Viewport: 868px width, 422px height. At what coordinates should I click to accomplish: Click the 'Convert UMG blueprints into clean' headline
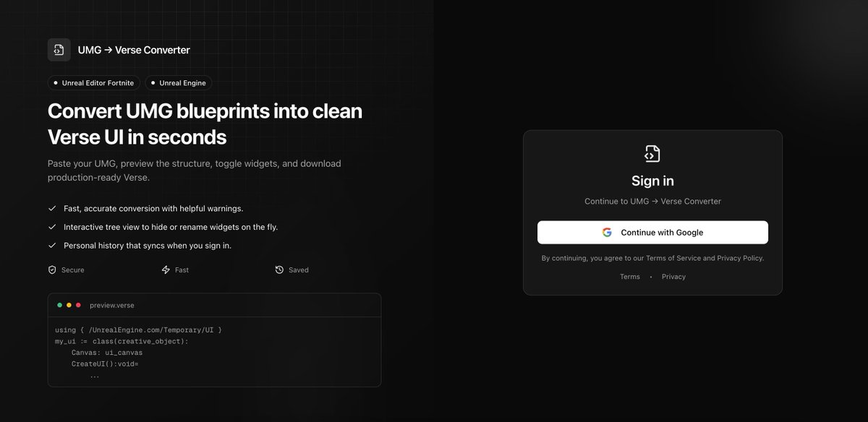[205, 111]
